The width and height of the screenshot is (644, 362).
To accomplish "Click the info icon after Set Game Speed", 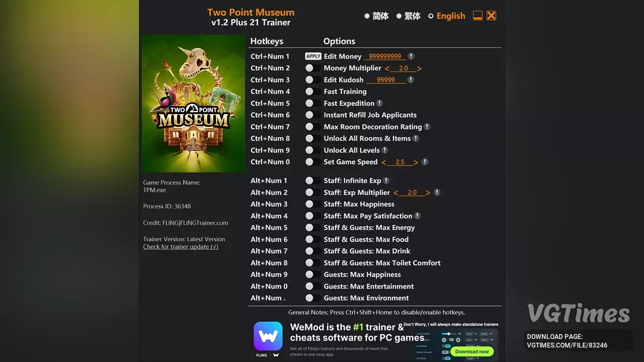I will 425,162.
